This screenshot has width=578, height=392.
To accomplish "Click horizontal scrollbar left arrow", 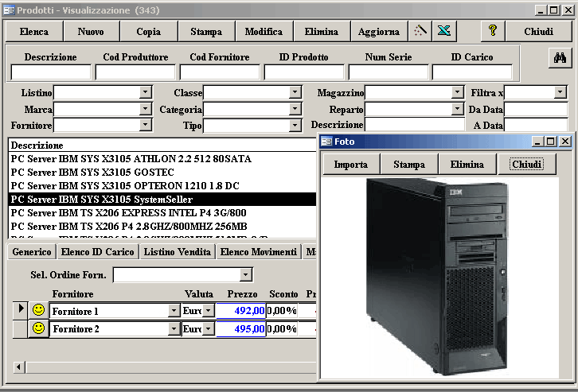I will tap(19, 367).
